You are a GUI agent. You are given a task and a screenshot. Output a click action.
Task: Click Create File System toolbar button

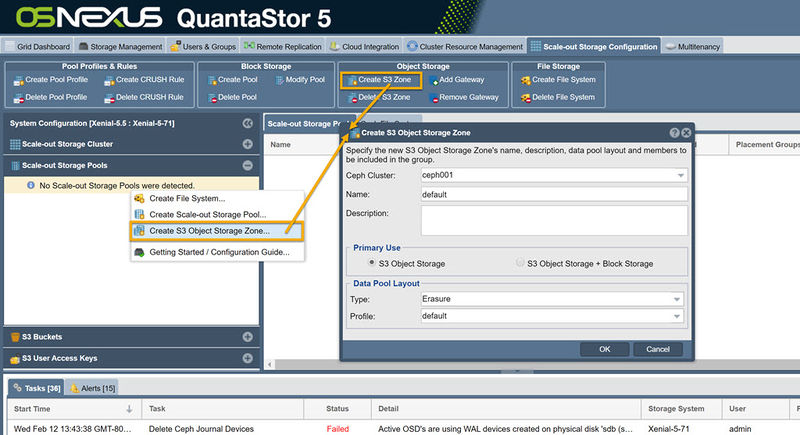[558, 80]
